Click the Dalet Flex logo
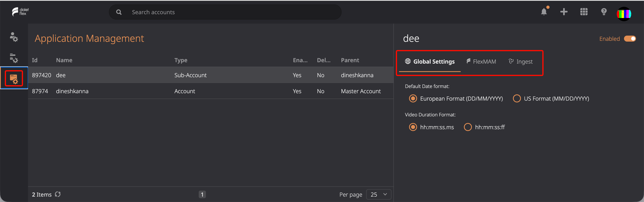 point(20,12)
